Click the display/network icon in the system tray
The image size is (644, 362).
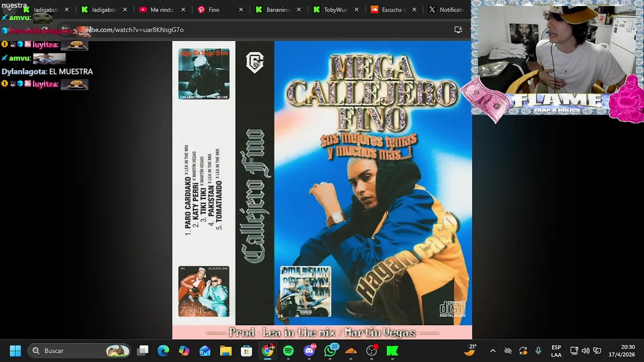click(x=574, y=351)
